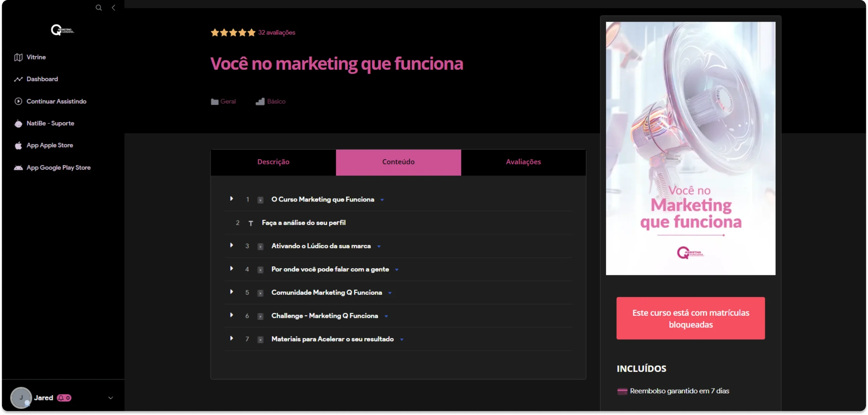Open the Vitrine map icon
The image size is (868, 415).
click(18, 57)
